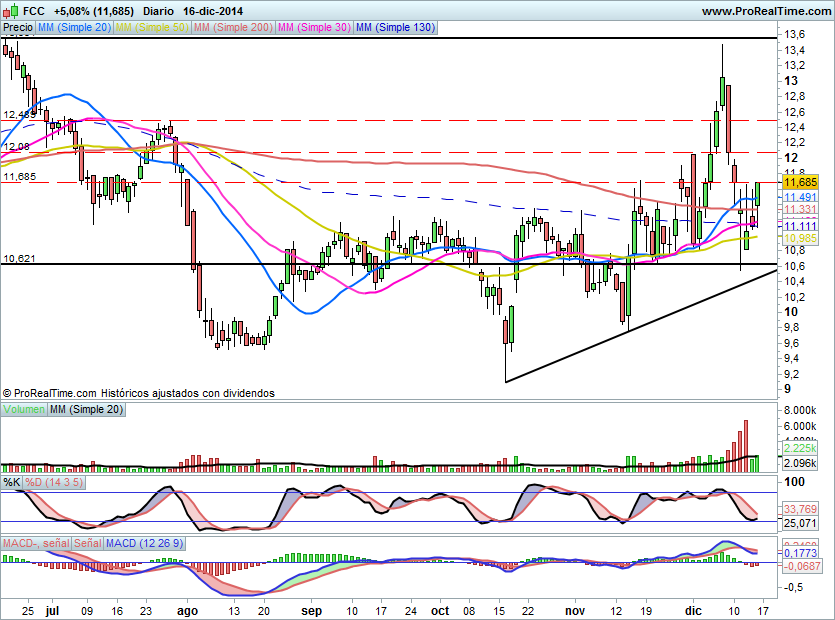Toggle the yellow MM (Simple 50) label
The width and height of the screenshot is (835, 620).
[151, 28]
